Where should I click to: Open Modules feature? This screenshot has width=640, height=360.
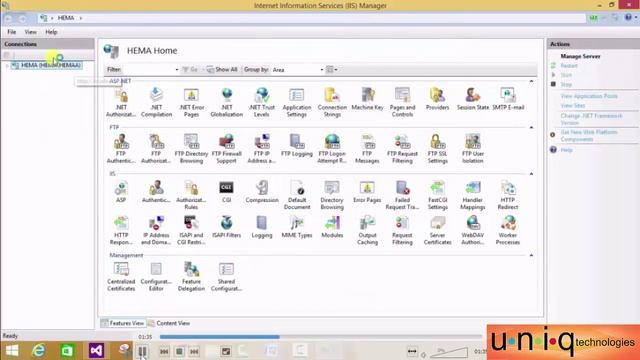(332, 227)
